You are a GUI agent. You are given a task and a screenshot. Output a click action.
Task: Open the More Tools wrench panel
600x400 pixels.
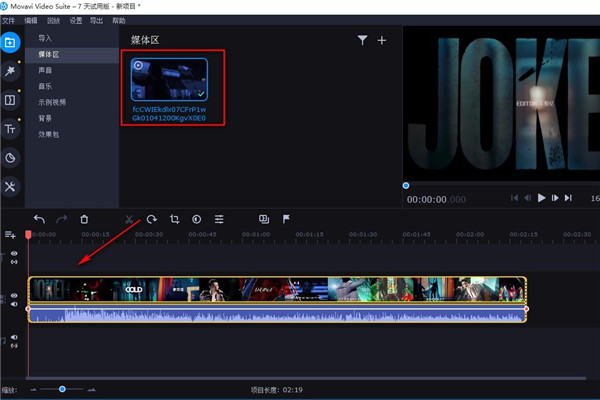pos(10,187)
